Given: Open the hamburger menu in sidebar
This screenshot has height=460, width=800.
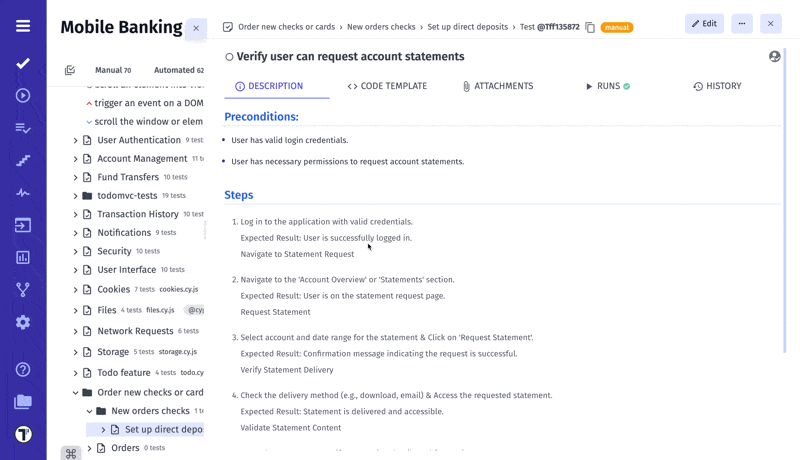Looking at the screenshot, I should pyautogui.click(x=23, y=26).
